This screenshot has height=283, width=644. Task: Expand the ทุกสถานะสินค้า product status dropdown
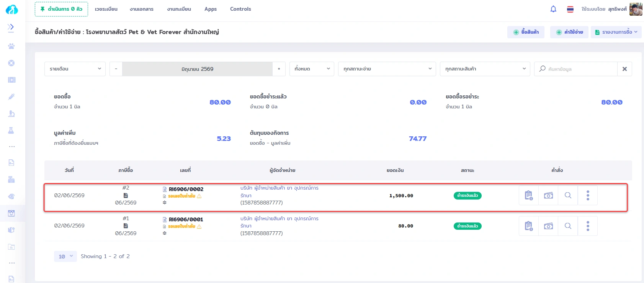485,69
